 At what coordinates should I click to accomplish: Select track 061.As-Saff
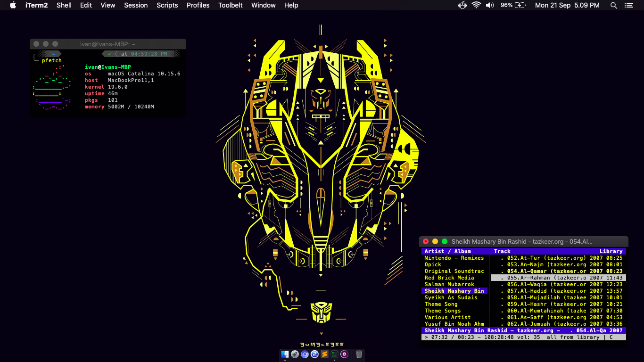click(x=558, y=317)
